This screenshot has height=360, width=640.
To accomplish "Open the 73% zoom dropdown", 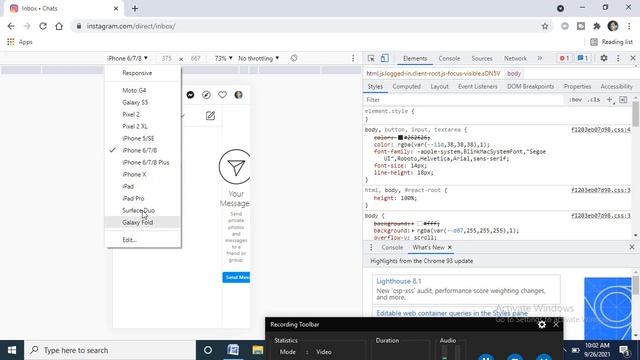I will 223,58.
